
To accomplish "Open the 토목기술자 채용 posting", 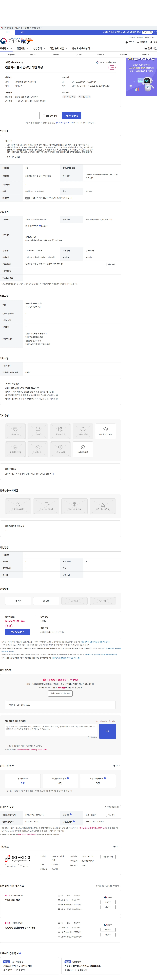I will (x=12, y=900).
